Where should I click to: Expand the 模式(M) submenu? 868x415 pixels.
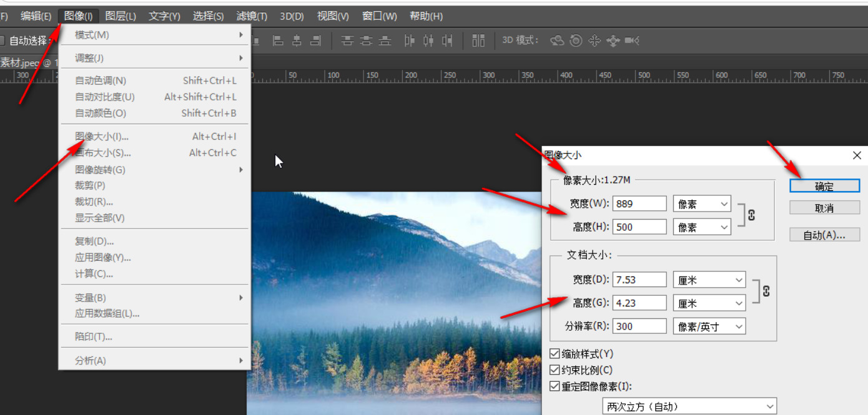click(x=154, y=35)
